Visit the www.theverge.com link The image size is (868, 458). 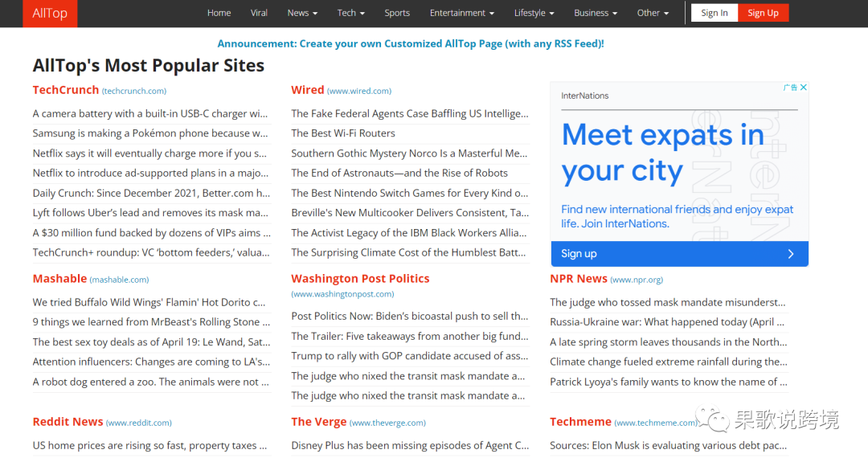click(x=387, y=423)
